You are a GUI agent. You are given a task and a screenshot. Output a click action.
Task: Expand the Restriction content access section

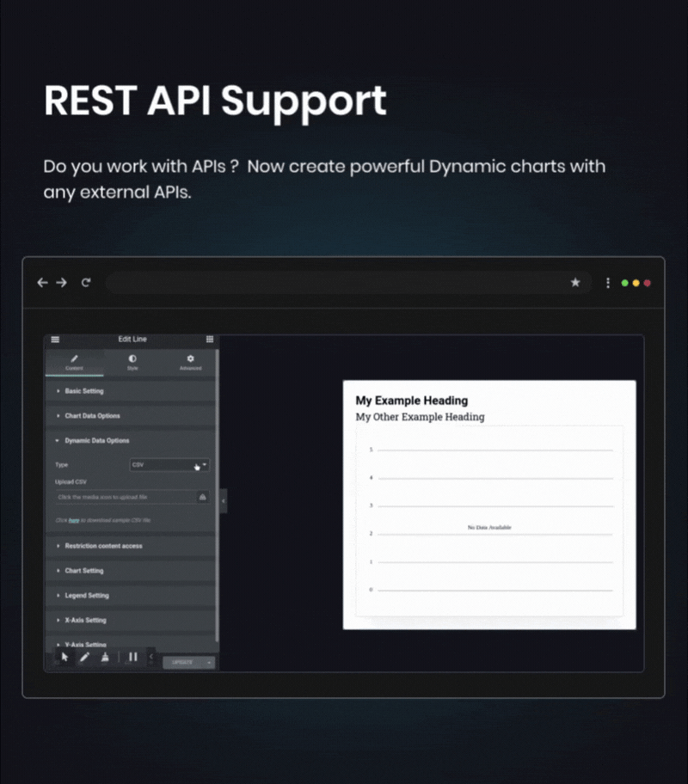click(131, 546)
